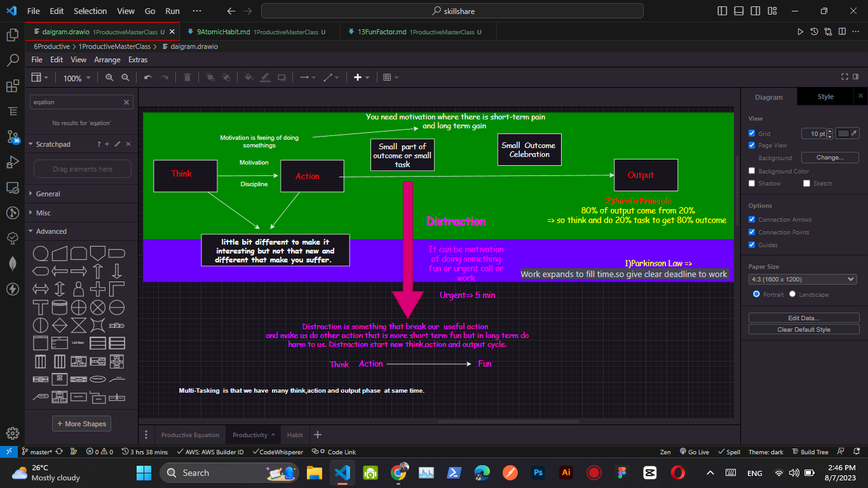The width and height of the screenshot is (868, 488).
Task: Switch to the Habit page tab
Action: pos(294,435)
